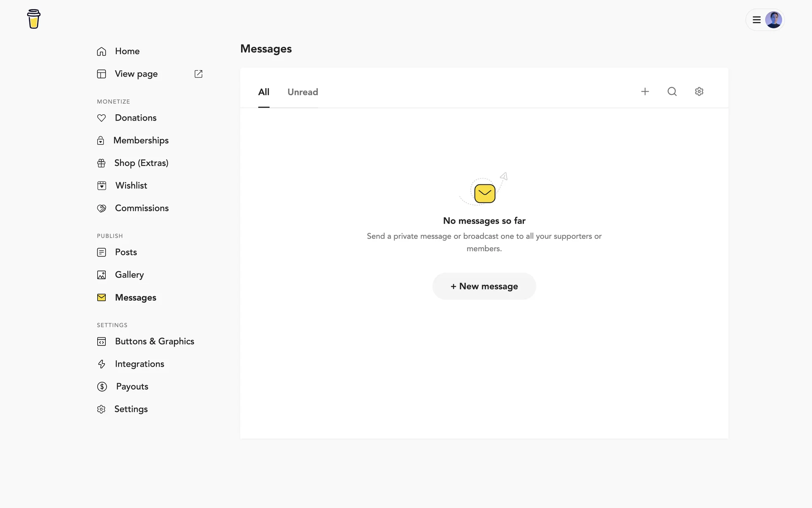812x508 pixels.
Task: Open the hamburger menu at top right
Action: click(757, 20)
